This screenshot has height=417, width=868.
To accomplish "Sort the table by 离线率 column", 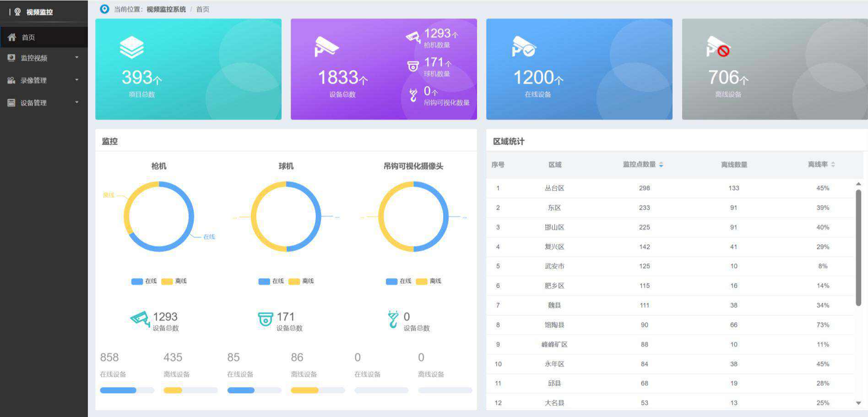I will point(833,165).
